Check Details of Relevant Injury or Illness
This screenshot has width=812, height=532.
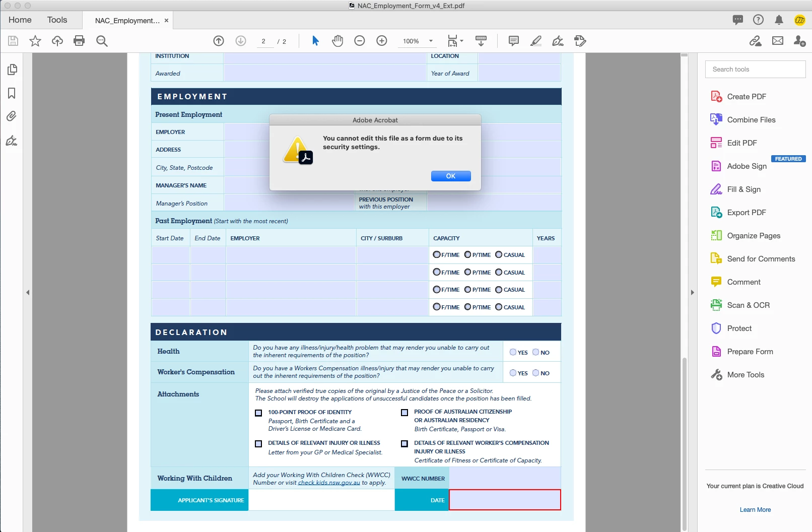pyautogui.click(x=258, y=444)
